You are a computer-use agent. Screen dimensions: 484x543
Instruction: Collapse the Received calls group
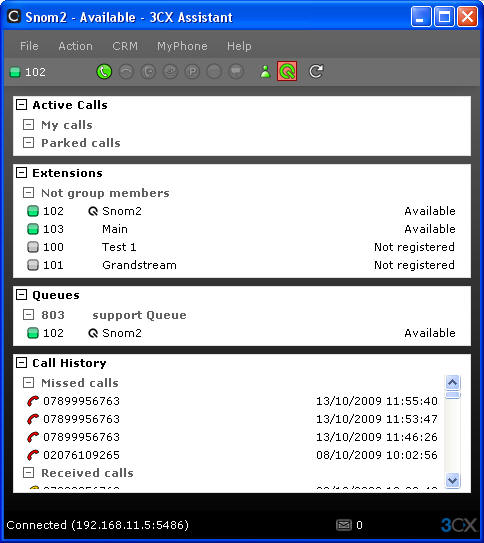click(28, 473)
